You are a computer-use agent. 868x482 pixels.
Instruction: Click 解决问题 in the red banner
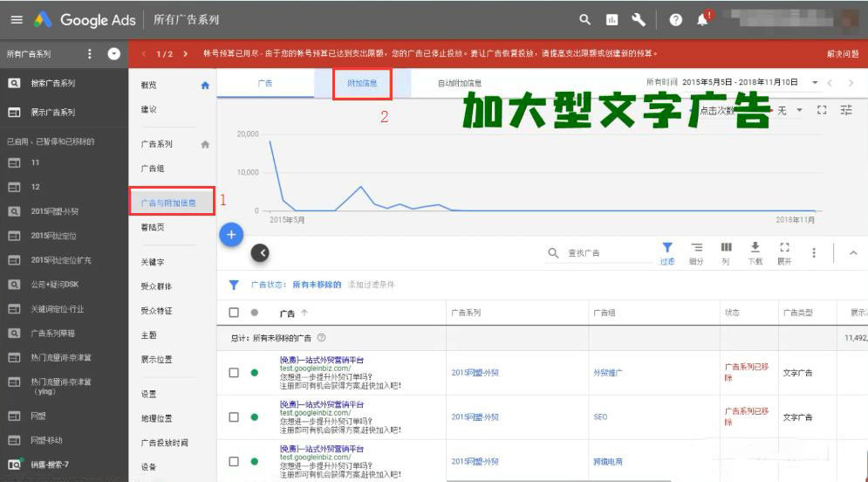coord(843,54)
